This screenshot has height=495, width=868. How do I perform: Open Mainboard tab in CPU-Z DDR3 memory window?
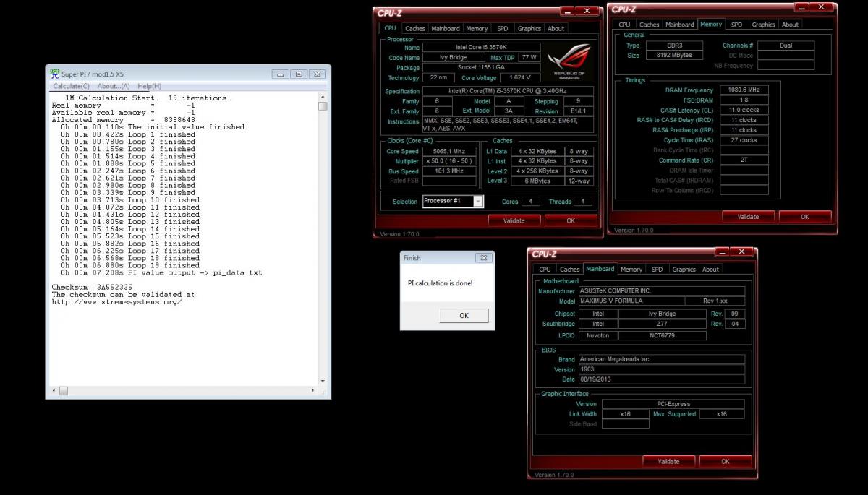point(679,25)
